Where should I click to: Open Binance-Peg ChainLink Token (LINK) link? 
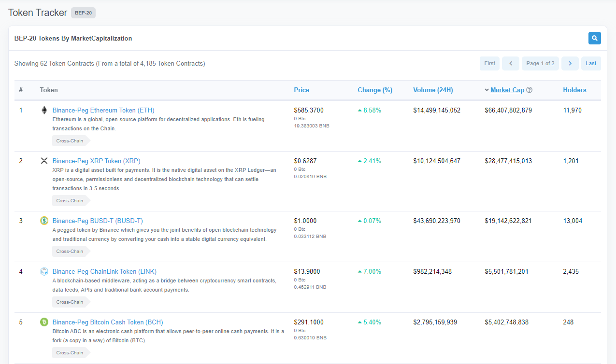[104, 271]
